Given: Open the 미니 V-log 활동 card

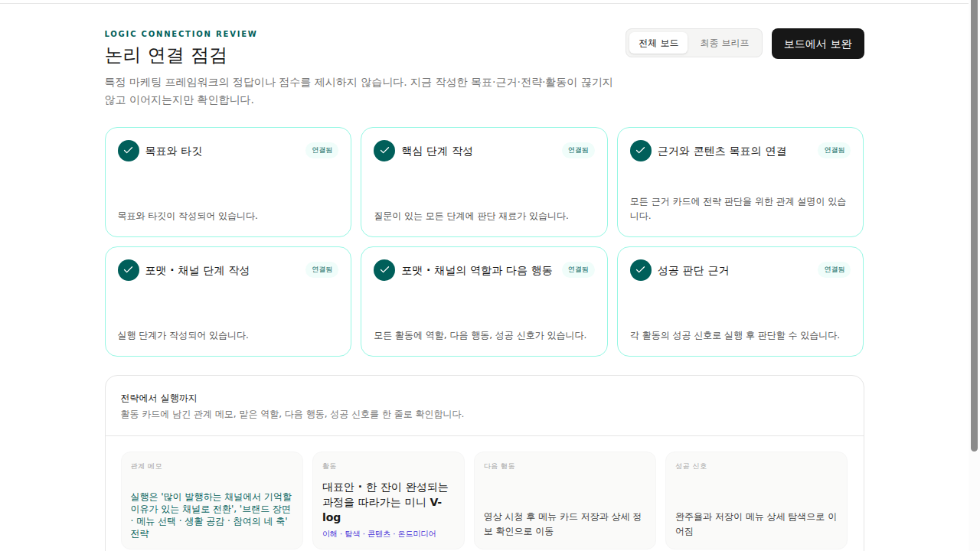Looking at the screenshot, I should click(388, 500).
